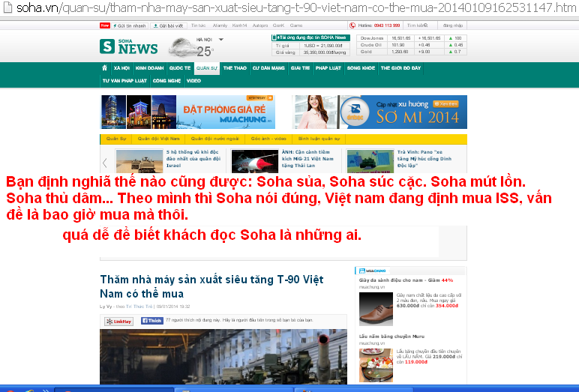
Task: Click the SOHA News app download banner
Action: click(x=310, y=37)
